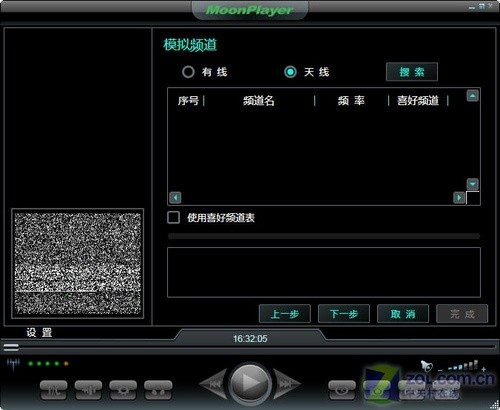Select the 有线 (cable) radio button
The height and width of the screenshot is (410, 500).
point(188,72)
